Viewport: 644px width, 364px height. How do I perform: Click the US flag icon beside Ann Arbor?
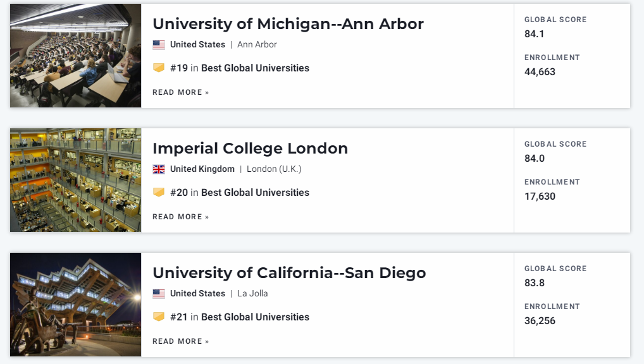[x=159, y=44]
